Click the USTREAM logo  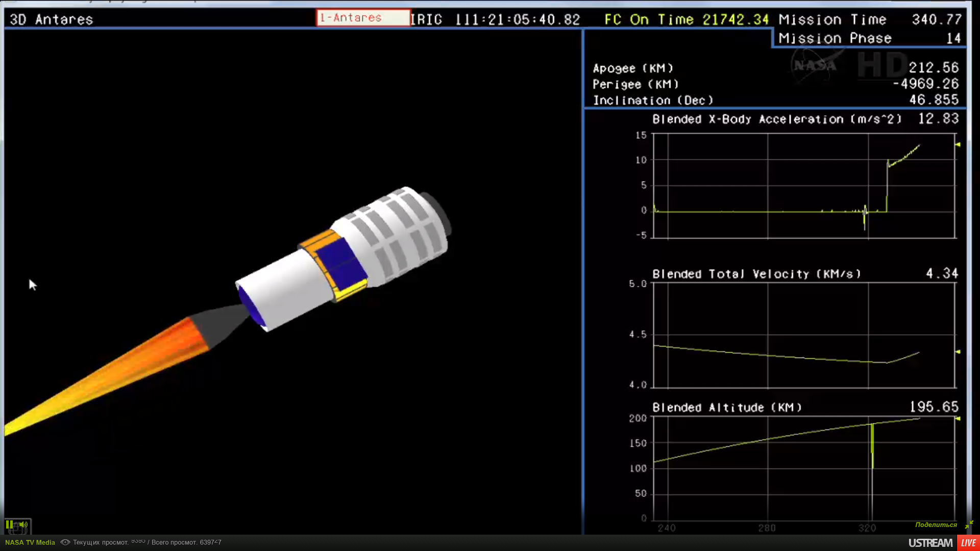pyautogui.click(x=930, y=543)
